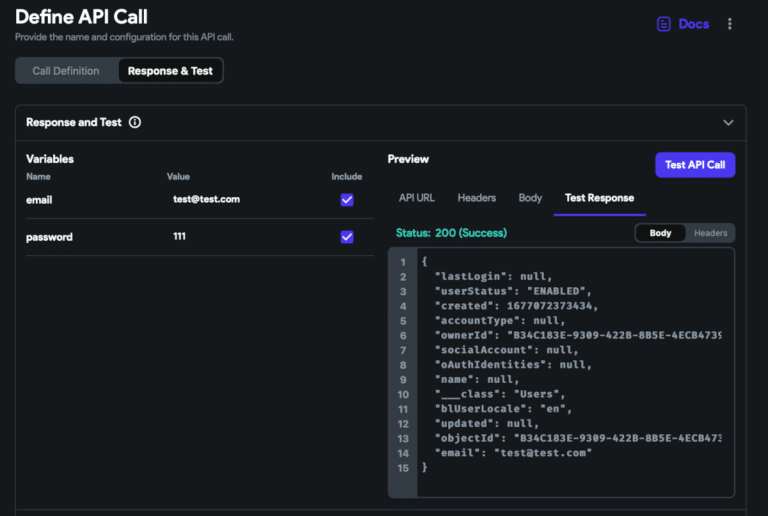Select the Body response toggle option
This screenshot has width=768, height=516.
(x=660, y=233)
